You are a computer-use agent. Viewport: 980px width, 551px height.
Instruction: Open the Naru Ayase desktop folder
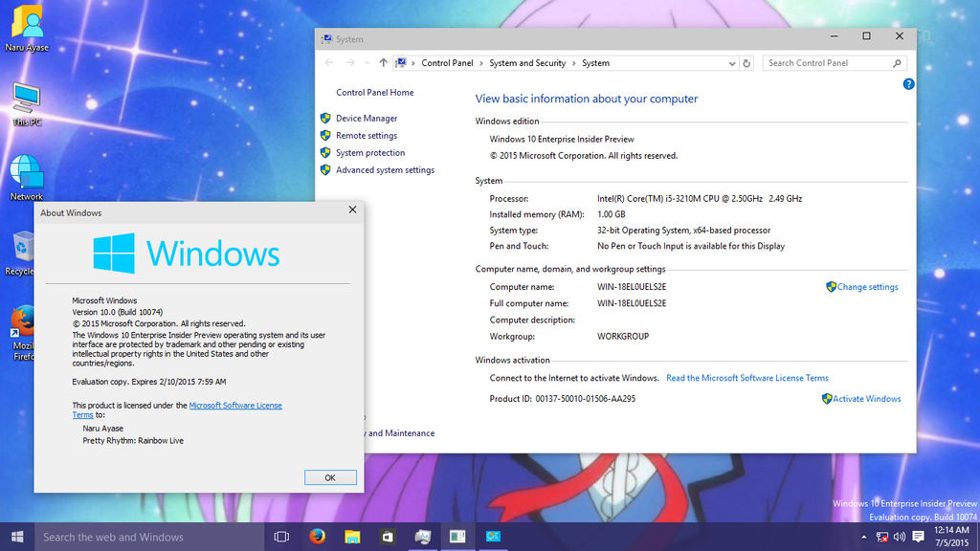click(x=27, y=28)
